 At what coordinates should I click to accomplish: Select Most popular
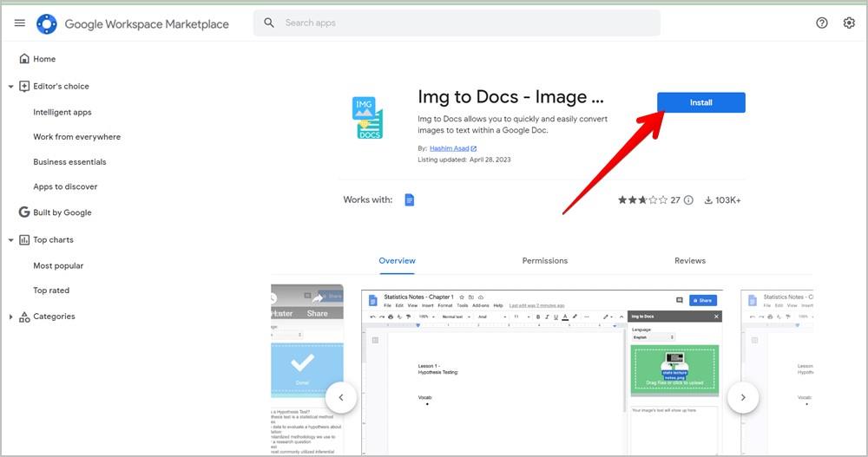58,265
